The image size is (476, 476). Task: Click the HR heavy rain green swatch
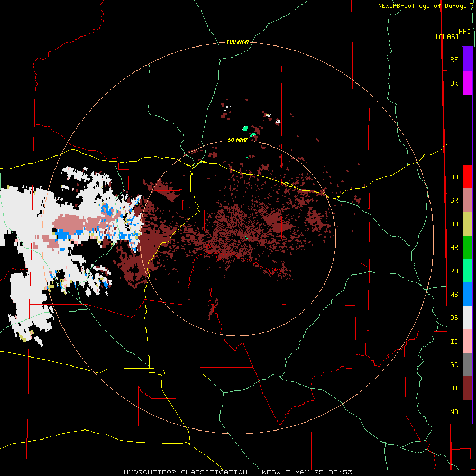point(467,248)
